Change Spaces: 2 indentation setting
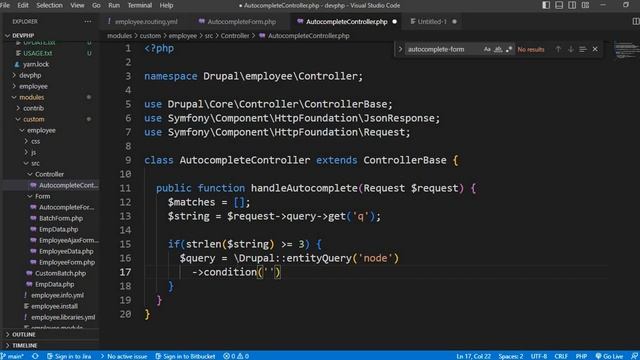The height and width of the screenshot is (360, 640). (510, 356)
